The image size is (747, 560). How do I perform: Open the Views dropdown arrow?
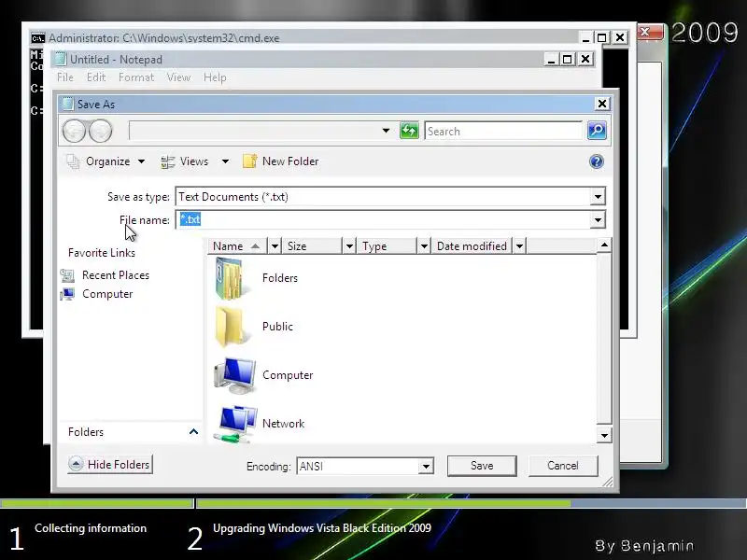click(x=225, y=161)
